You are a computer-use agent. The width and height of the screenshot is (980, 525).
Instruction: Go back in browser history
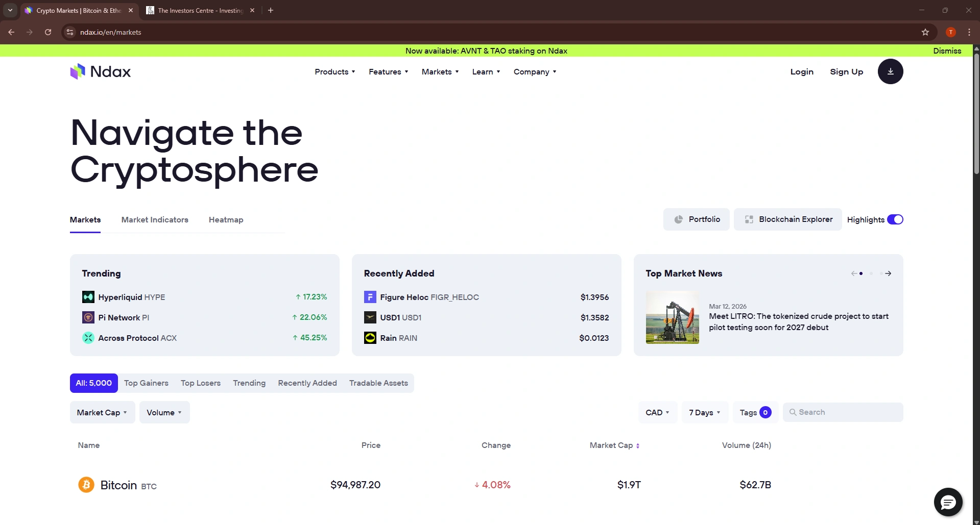point(11,32)
